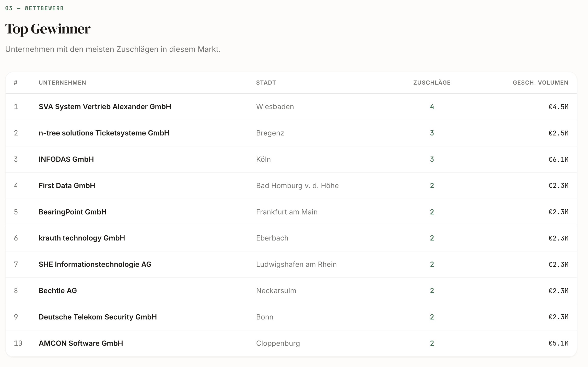
Task: Click SHE Informationstechnologie AG name
Action: pos(95,264)
